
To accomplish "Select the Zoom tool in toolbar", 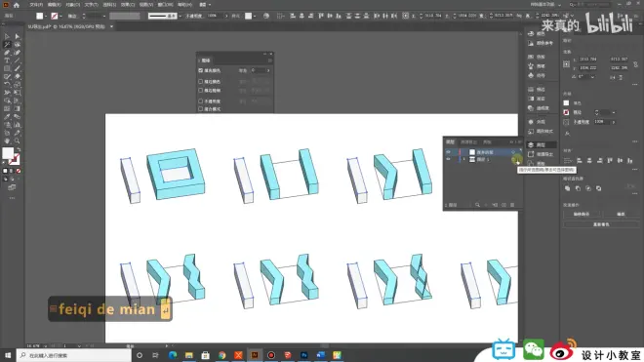I will (18, 141).
